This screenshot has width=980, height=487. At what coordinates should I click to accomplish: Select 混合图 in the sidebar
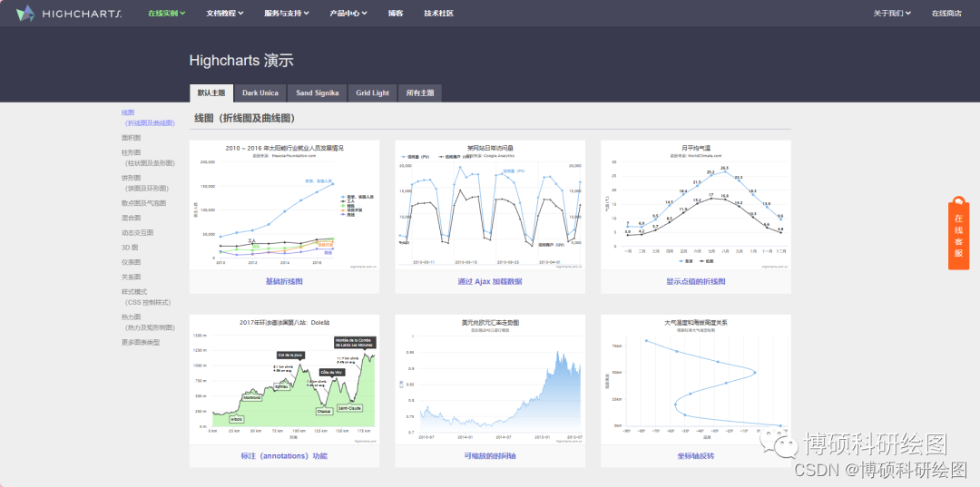pyautogui.click(x=132, y=218)
